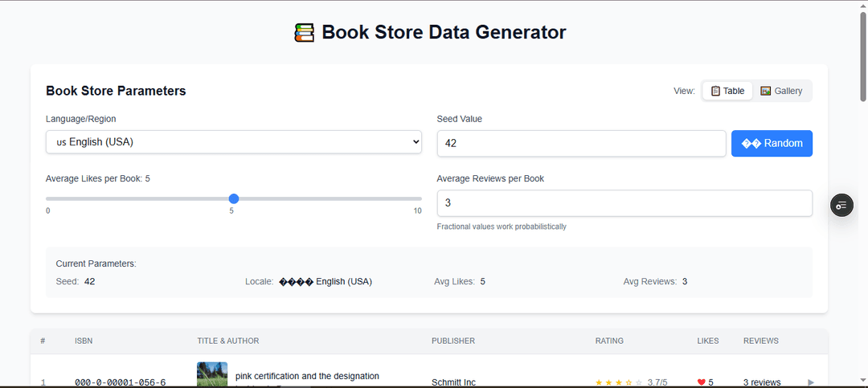
Task: Expand the first book row arrow
Action: [811, 382]
